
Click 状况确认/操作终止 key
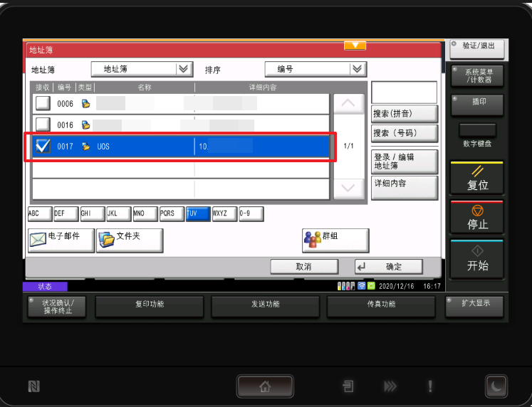coord(57,307)
